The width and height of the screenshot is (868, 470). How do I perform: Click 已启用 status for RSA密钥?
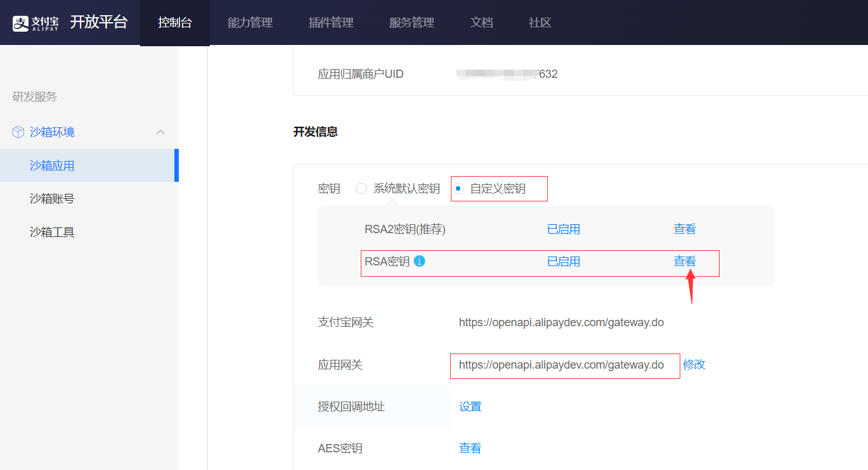pyautogui.click(x=564, y=261)
